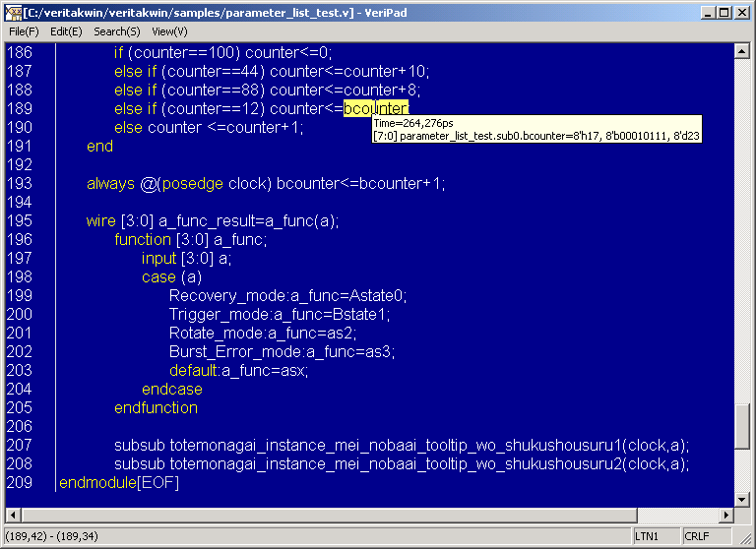Click the highlighted bcounter word on line 189
Screen dimensions: 756x549
[376, 108]
